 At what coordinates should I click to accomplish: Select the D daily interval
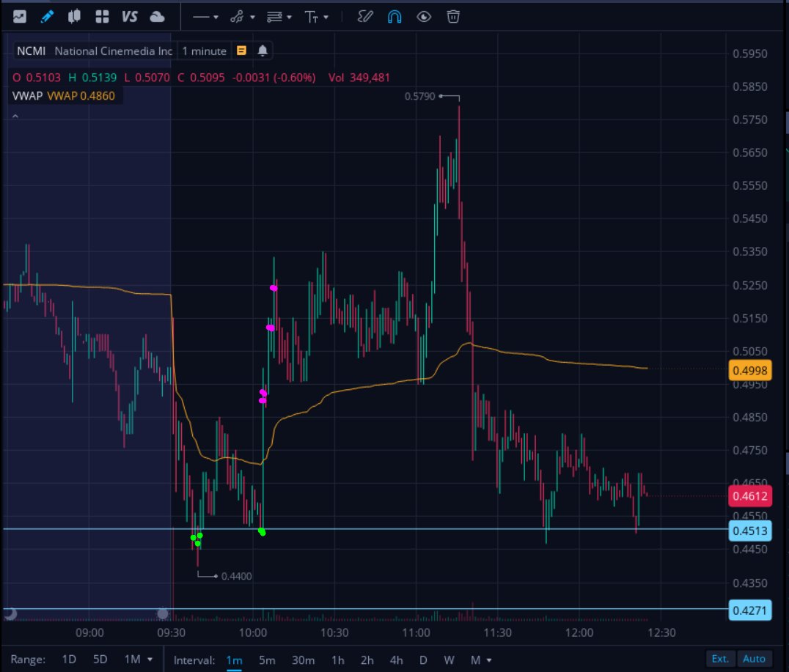(x=423, y=660)
